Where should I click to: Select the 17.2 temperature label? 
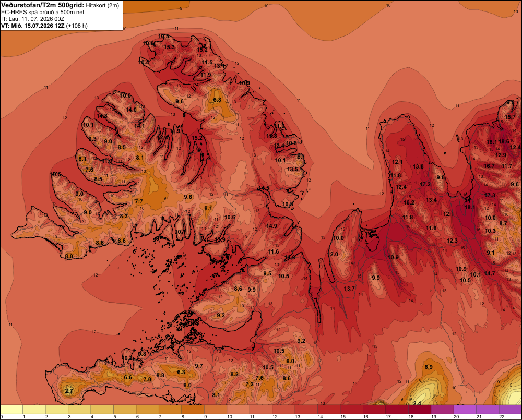click(425, 184)
